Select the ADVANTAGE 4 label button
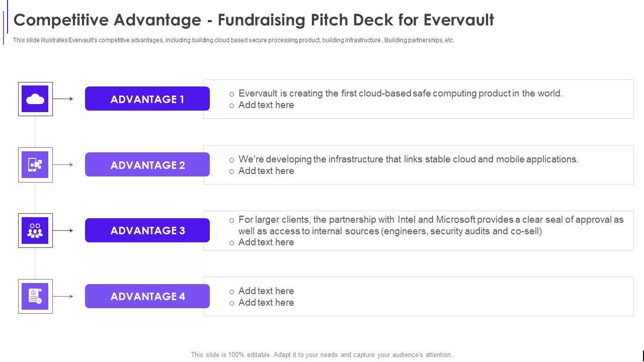This screenshot has height=362, width=644. 147,297
